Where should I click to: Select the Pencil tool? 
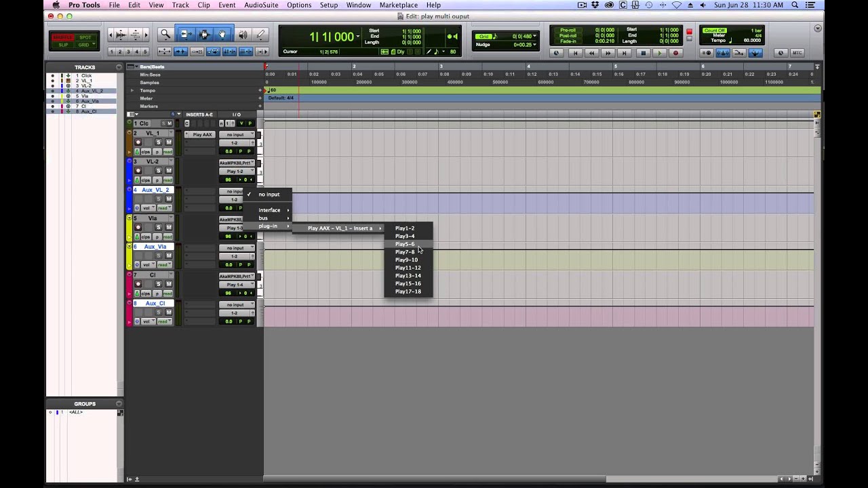[x=260, y=35]
